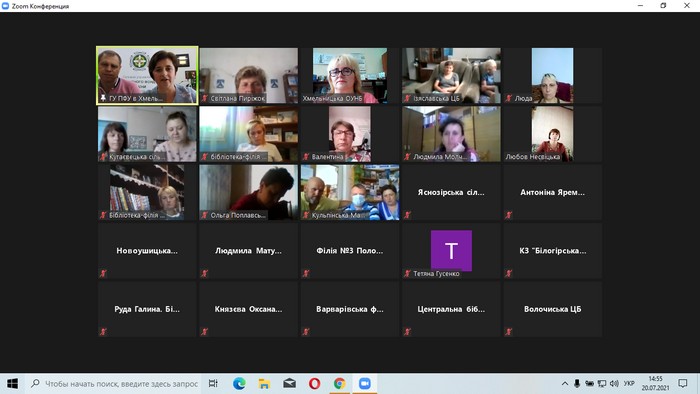Click the muted mic icon on Волочиська ЦБ tile
700x394 pixels.
tap(508, 332)
